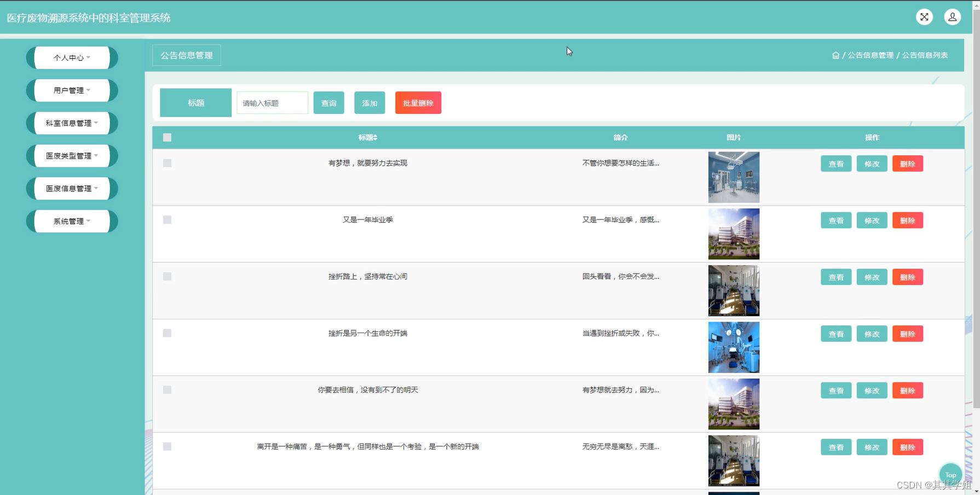Open the user profile icon top right
This screenshot has width=980, height=495.
tap(953, 17)
